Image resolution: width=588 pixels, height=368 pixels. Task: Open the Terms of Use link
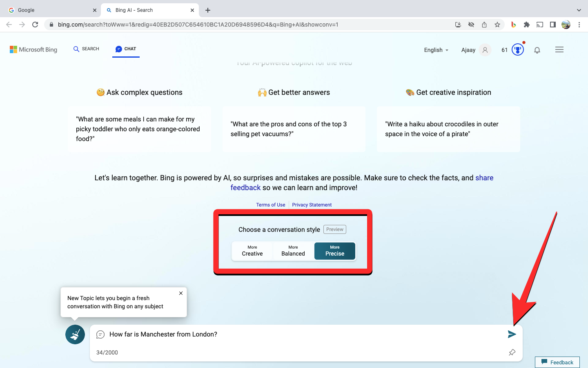tap(271, 205)
